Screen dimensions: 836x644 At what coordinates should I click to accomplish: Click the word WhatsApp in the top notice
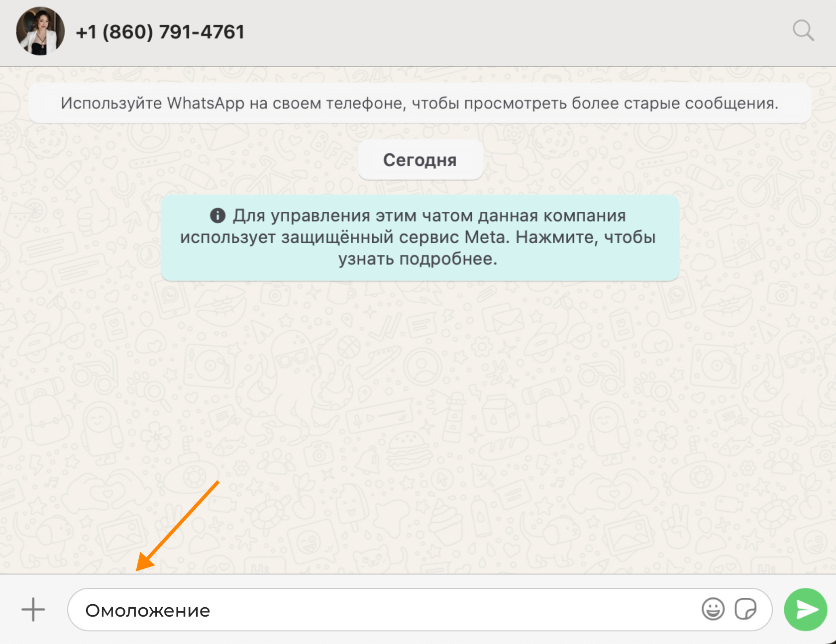[206, 103]
